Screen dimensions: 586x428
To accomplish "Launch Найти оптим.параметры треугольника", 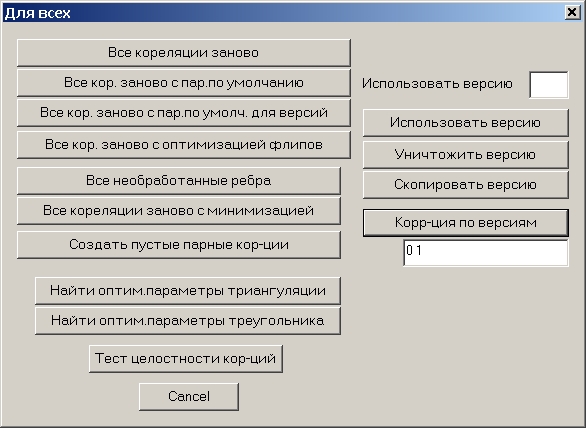I will (x=188, y=320).
